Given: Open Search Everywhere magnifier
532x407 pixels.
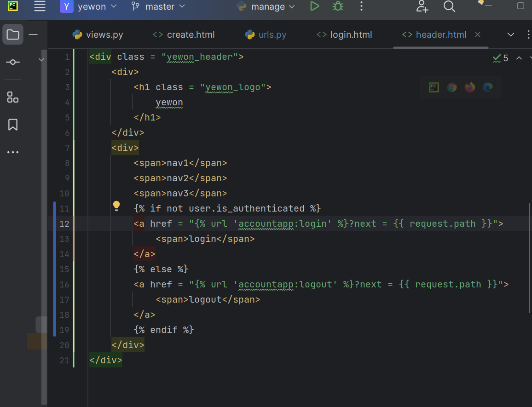Looking at the screenshot, I should click(449, 6).
